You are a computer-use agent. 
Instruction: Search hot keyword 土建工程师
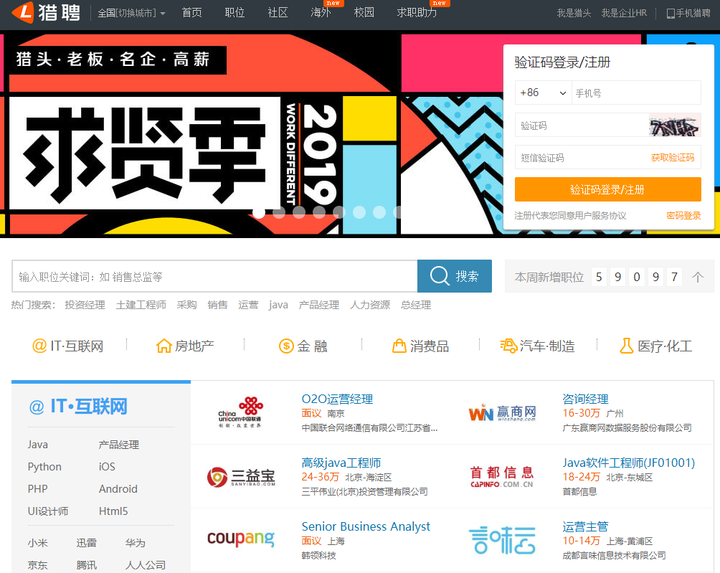pyautogui.click(x=141, y=305)
